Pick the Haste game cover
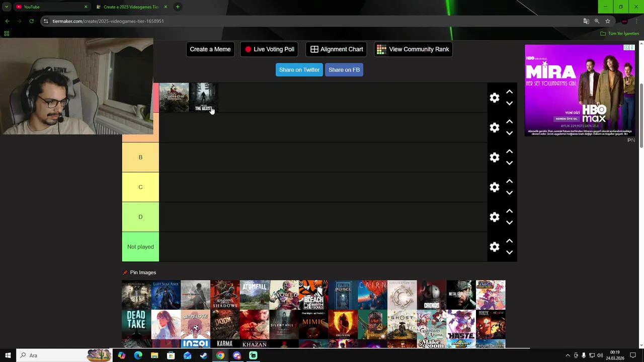This screenshot has height=362, width=644. pos(461,324)
